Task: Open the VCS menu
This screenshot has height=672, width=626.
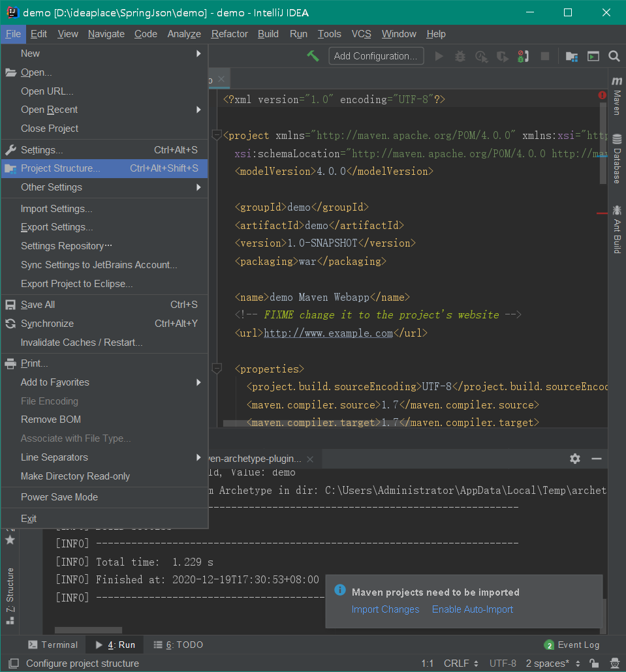Action: click(361, 34)
